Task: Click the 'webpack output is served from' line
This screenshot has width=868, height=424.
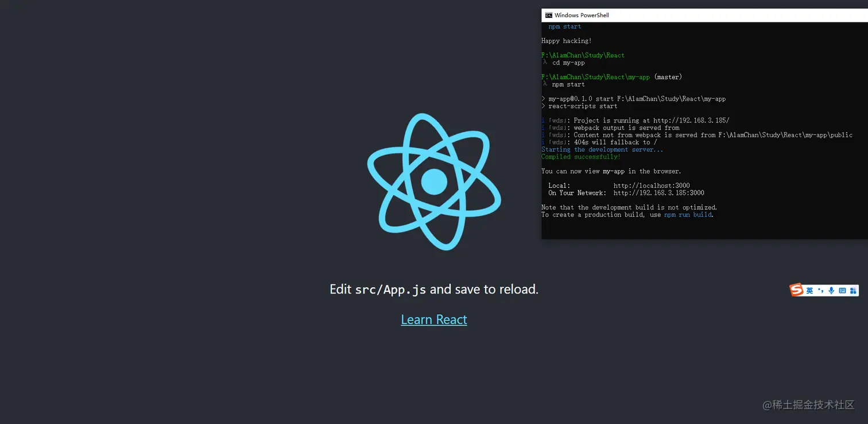Action: (x=610, y=128)
